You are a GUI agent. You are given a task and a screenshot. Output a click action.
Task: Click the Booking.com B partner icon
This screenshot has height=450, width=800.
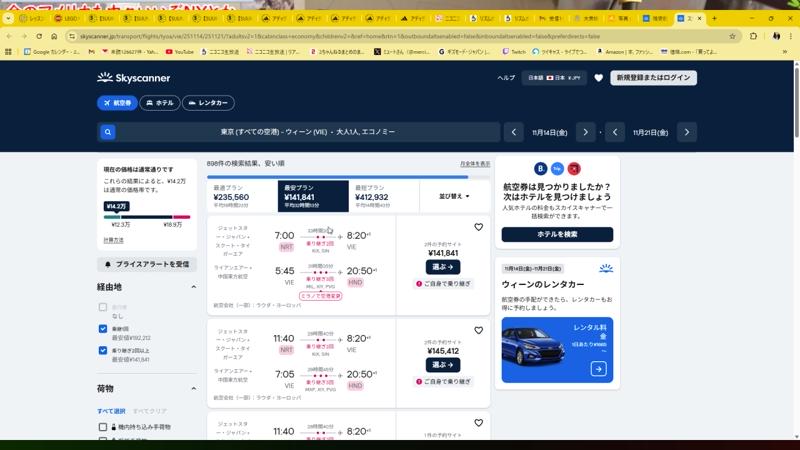pyautogui.click(x=540, y=168)
